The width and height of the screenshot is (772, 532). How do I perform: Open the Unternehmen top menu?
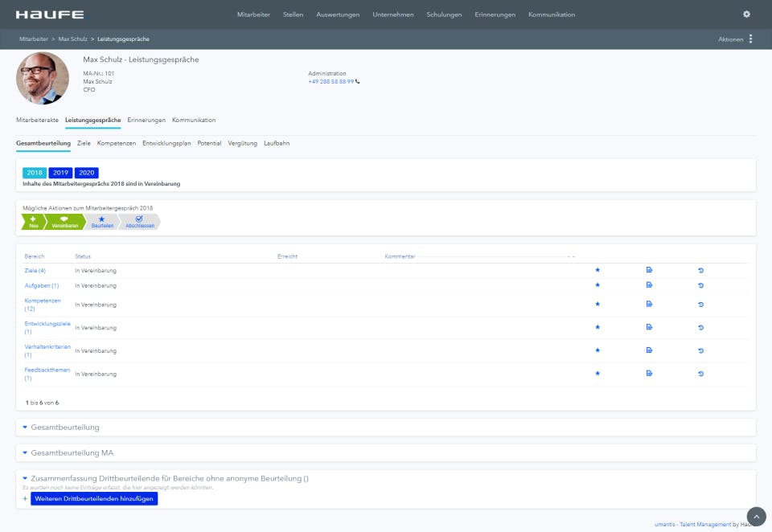(393, 14)
